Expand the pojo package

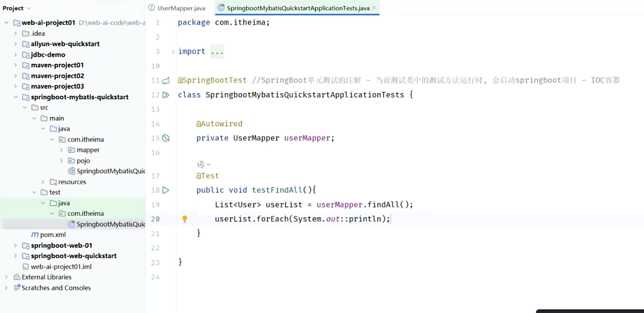coord(62,160)
